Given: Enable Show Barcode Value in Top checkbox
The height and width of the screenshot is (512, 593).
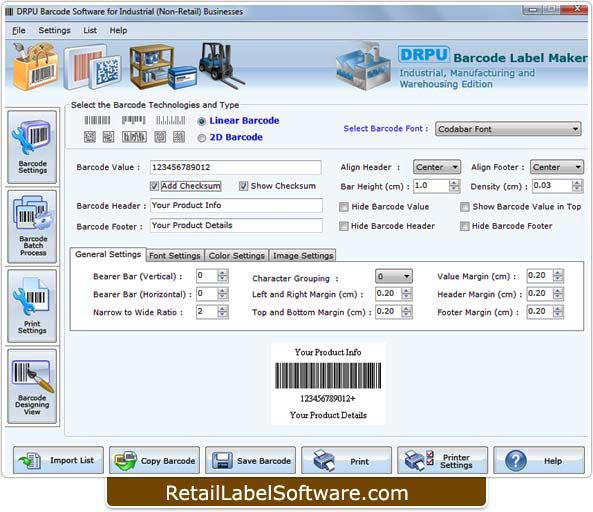Looking at the screenshot, I should 464,207.
